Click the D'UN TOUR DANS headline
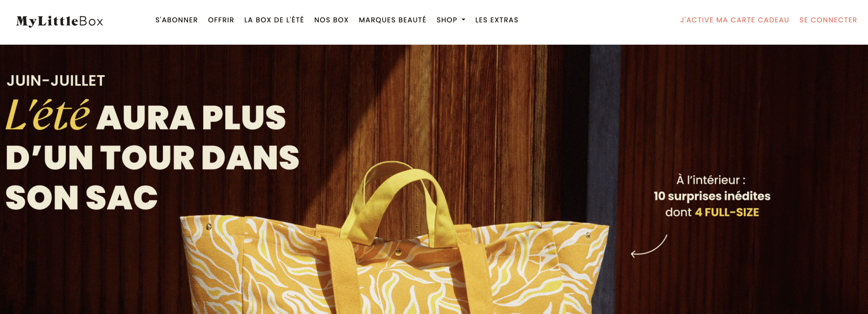 pyautogui.click(x=152, y=157)
